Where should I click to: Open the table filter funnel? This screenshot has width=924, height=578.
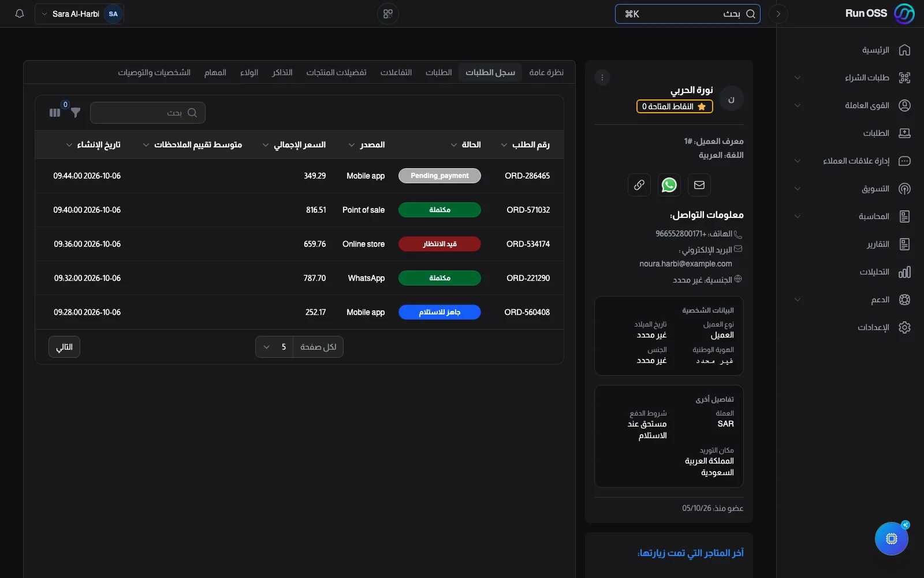point(76,113)
